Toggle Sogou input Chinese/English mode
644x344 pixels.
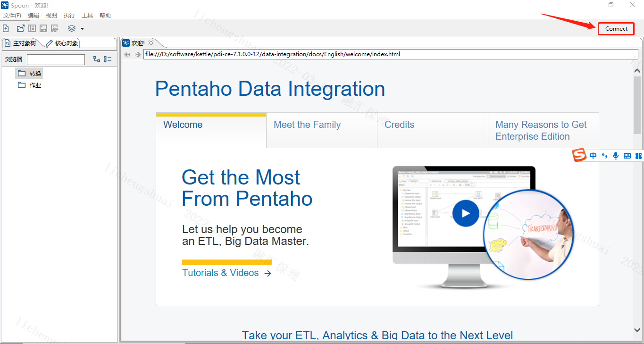(593, 155)
